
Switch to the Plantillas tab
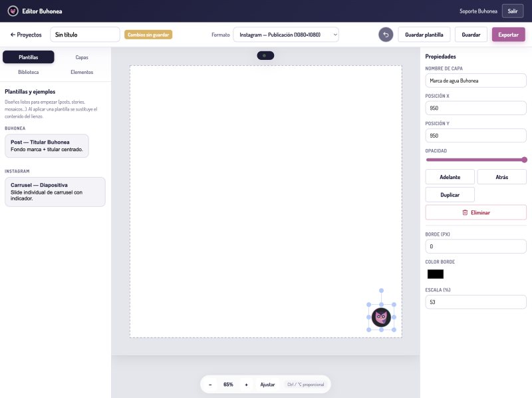pos(29,57)
